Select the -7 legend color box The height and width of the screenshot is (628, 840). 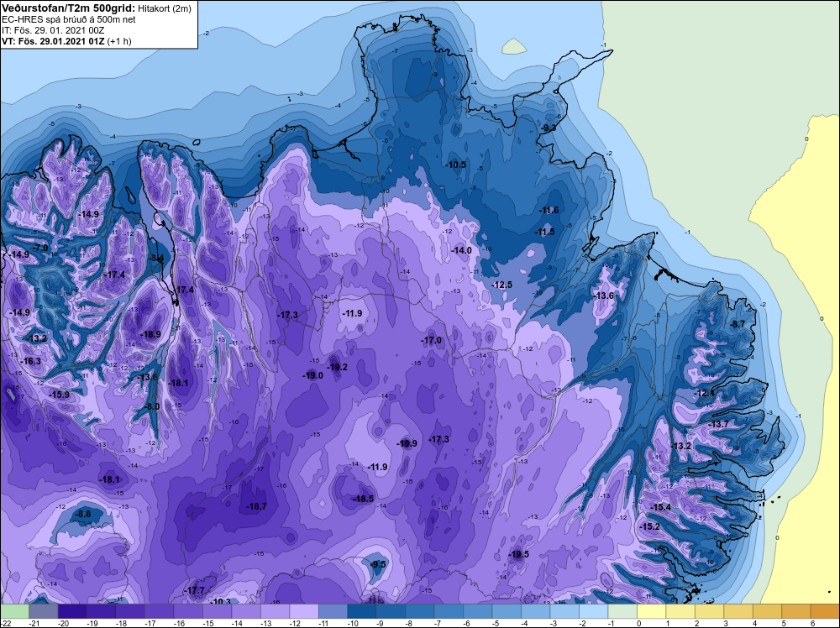coord(449,611)
